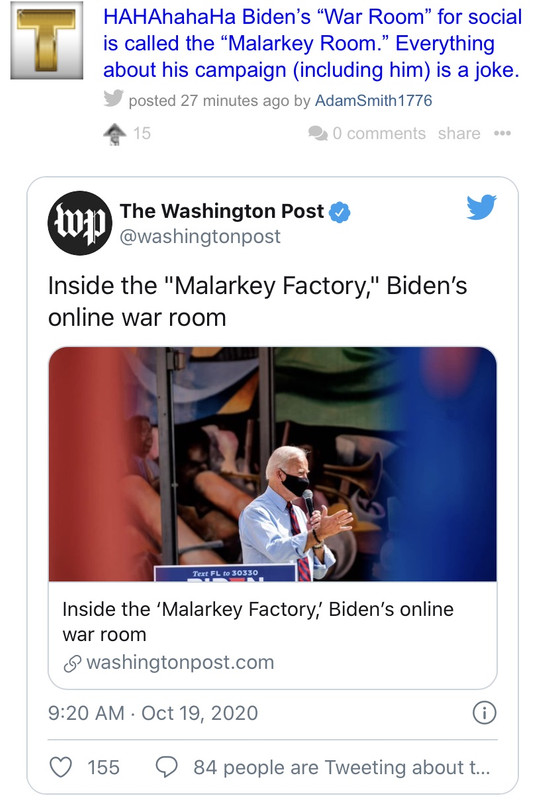Viewport: 548px width, 800px height.
Task: Click the Washington Post logo avatar
Action: 80,223
